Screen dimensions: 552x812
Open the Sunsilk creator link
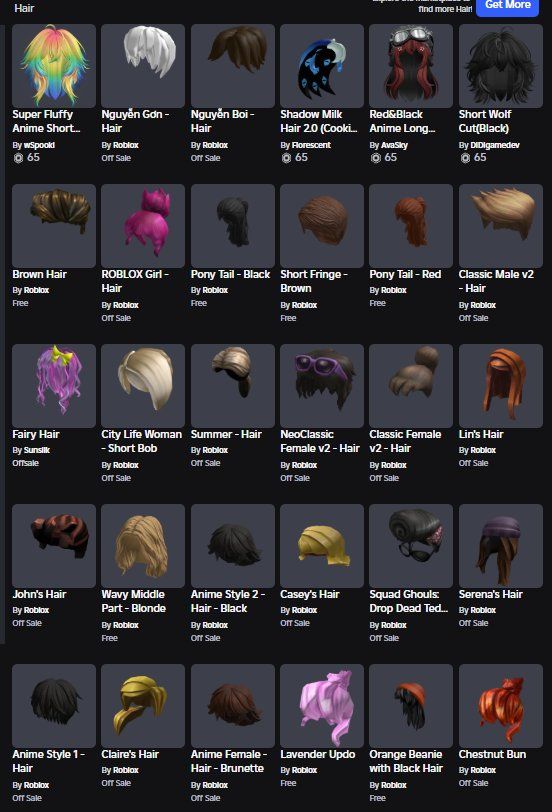click(x=37, y=450)
